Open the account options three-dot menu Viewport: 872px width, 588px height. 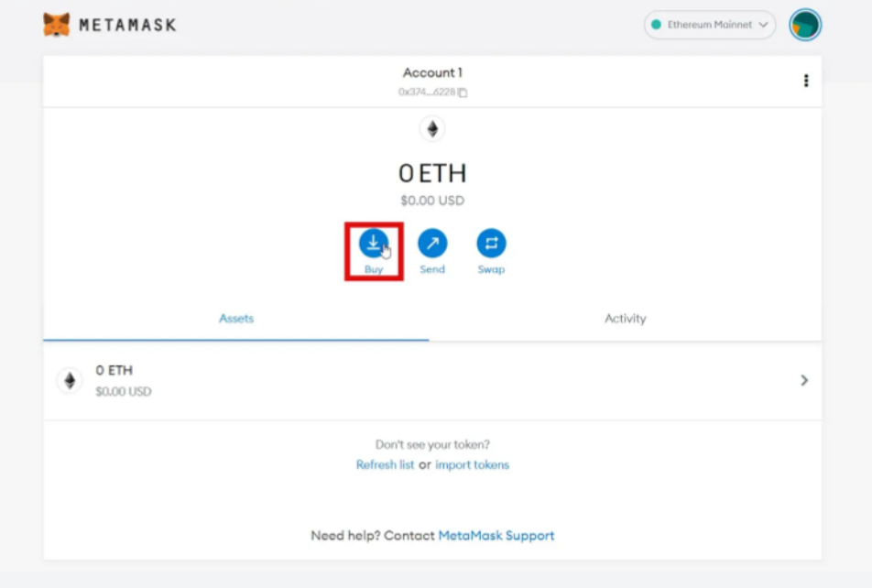click(806, 81)
